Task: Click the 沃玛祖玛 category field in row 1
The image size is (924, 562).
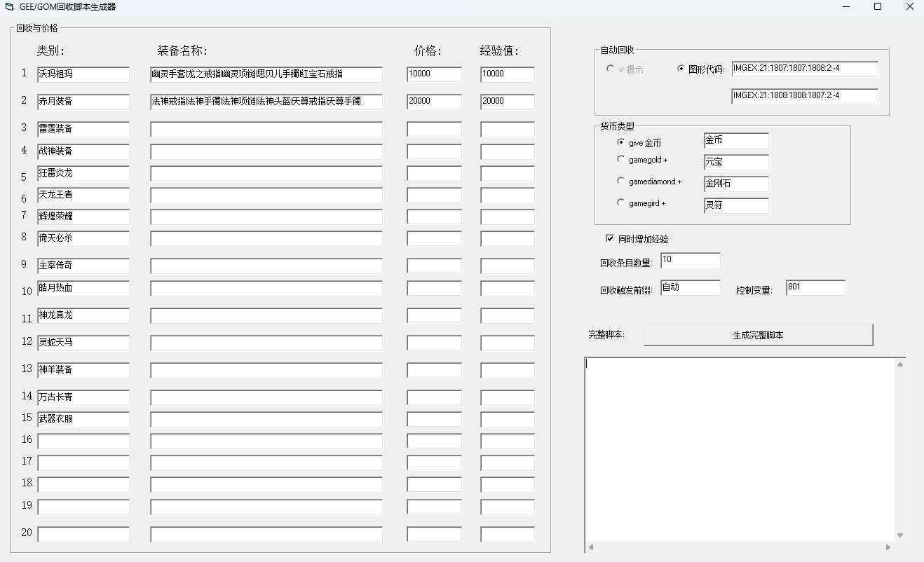Action: (83, 74)
